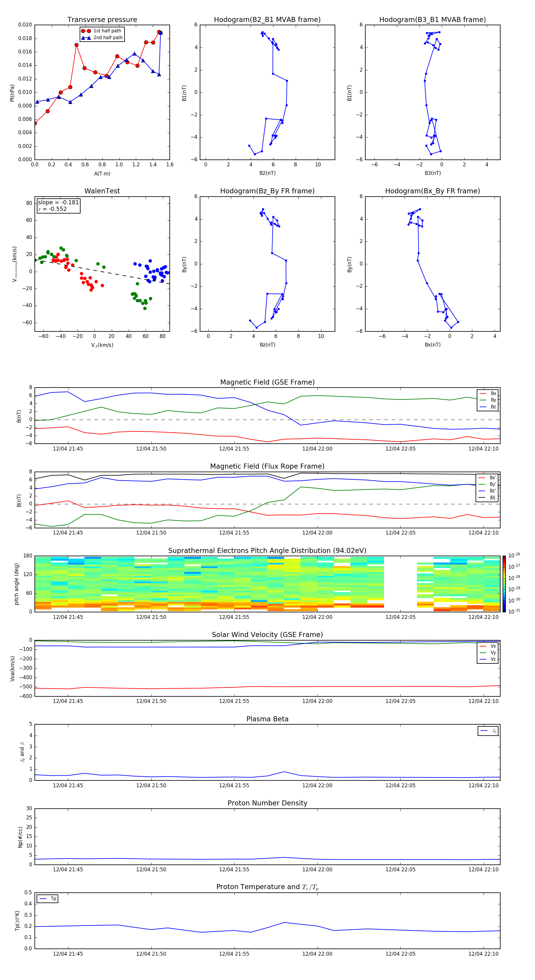The image size is (535, 980).
Task: Click 'pitch angle (deg)' axis label
Action: click(16, 584)
